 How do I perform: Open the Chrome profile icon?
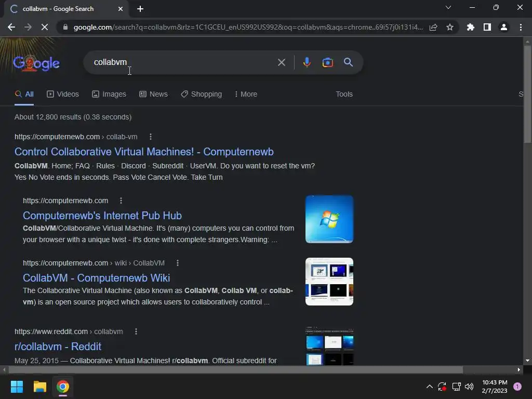[504, 27]
